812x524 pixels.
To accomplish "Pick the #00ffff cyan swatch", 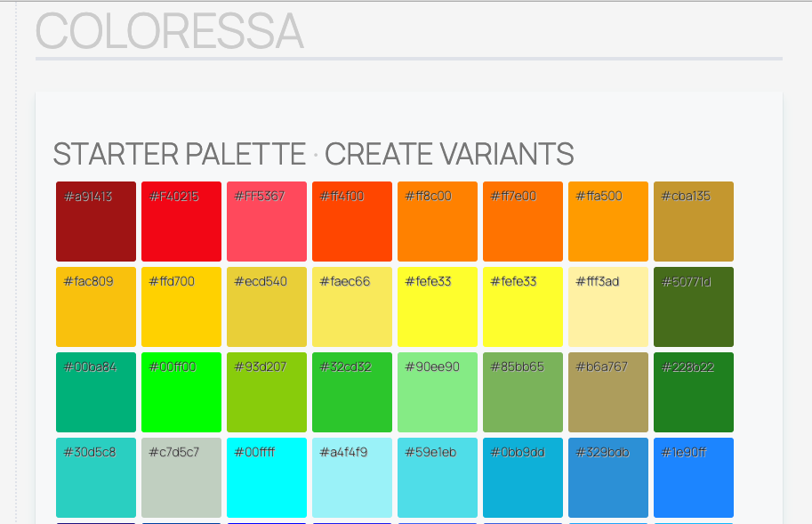I will [266, 478].
